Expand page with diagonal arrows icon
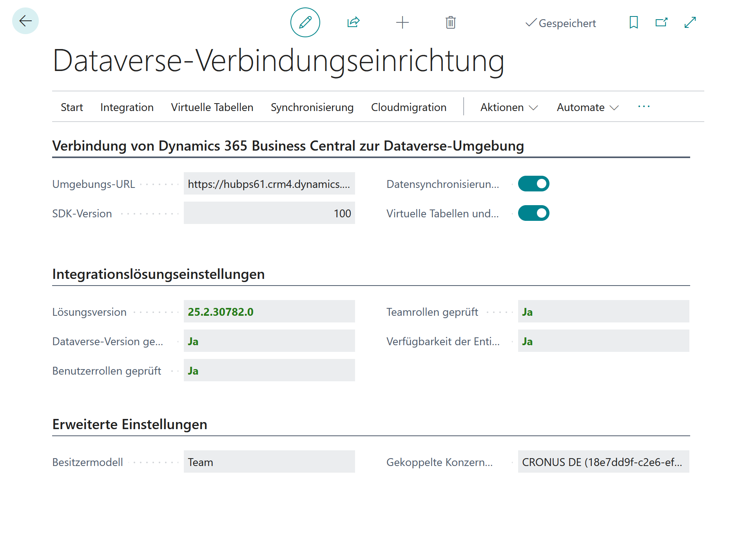 (x=690, y=22)
